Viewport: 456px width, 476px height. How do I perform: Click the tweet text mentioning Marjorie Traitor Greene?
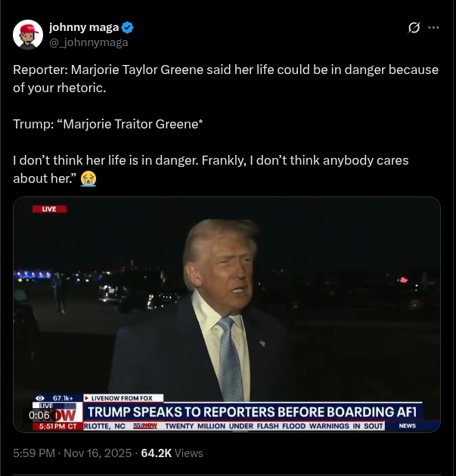108,124
